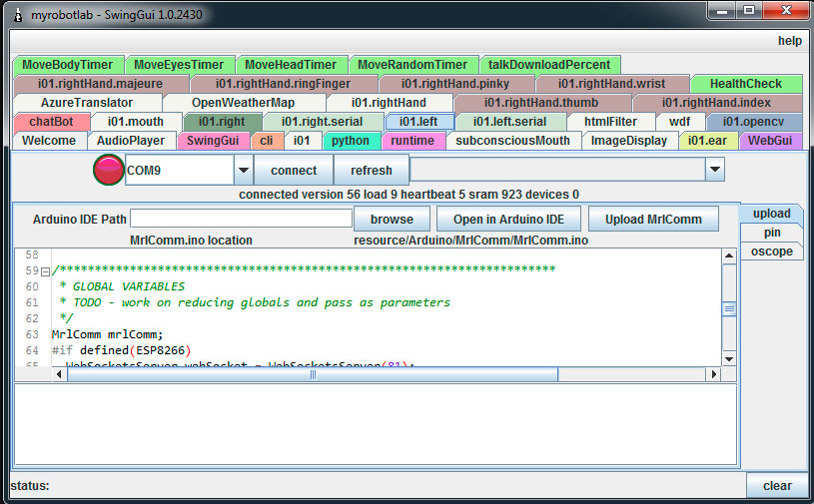Screen dimensions: 814x504
Task: Open the help menu
Action: coord(790,41)
